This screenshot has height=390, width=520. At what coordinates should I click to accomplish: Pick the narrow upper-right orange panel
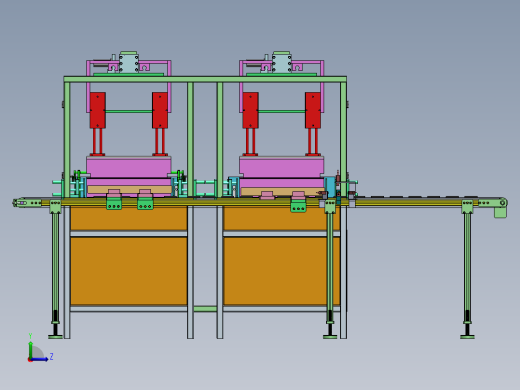[281, 218]
